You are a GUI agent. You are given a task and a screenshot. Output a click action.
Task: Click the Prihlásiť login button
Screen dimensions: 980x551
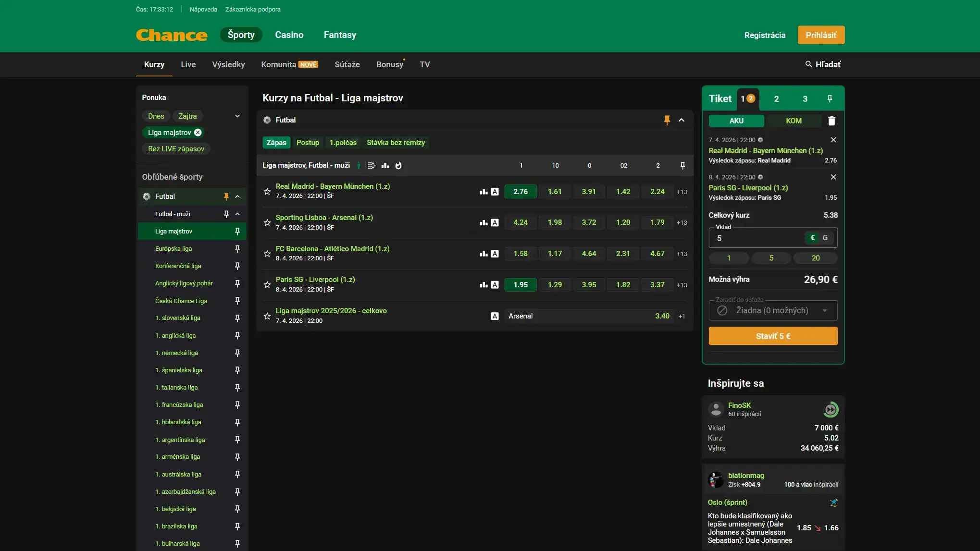coord(821,35)
